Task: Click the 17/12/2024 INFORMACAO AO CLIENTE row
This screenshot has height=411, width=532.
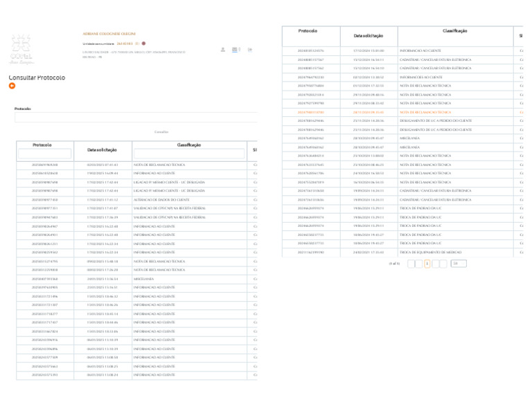Action: 402,51
